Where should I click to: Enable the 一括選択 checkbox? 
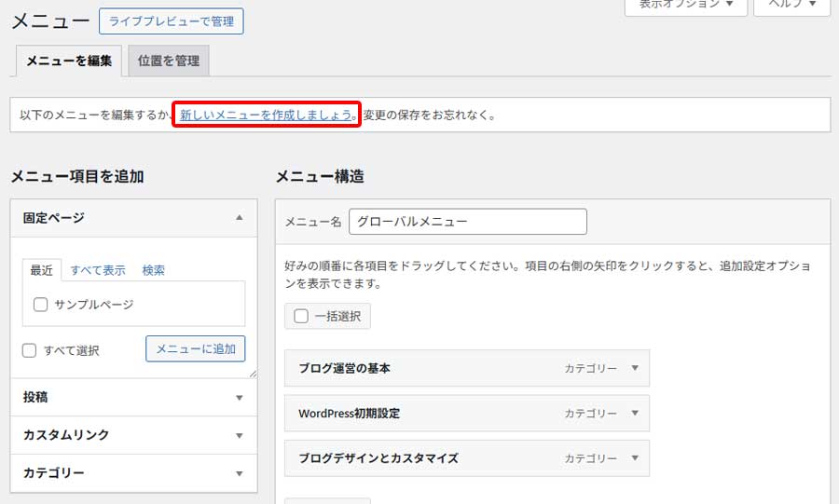[301, 316]
